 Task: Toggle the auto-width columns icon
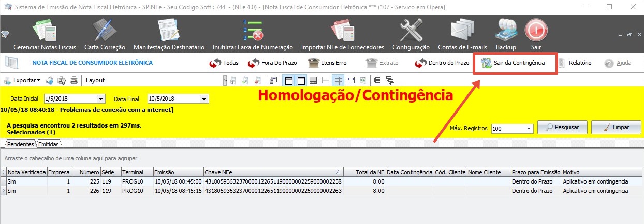[x=350, y=80]
